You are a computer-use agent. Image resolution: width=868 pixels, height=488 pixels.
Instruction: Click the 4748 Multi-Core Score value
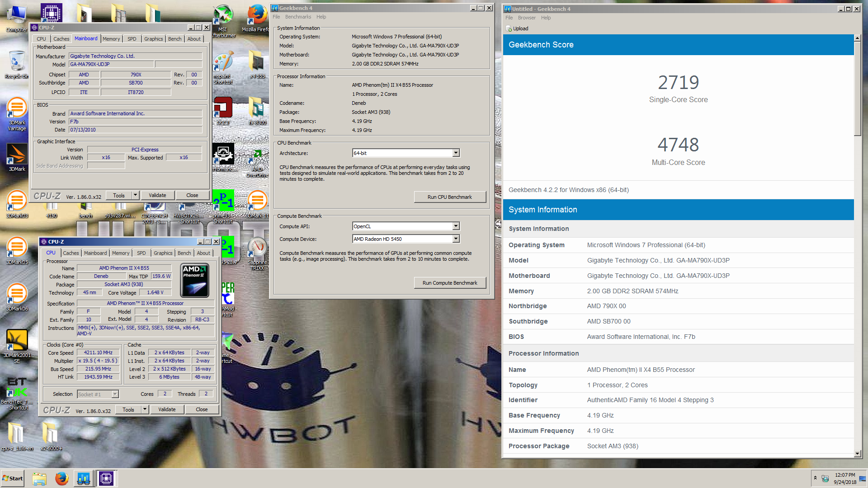click(678, 145)
